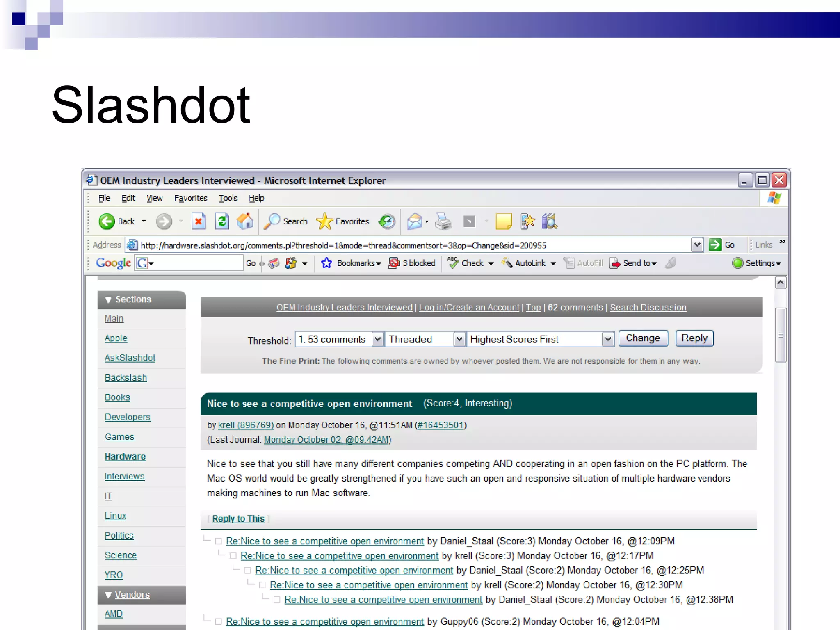Click the yellow note icon
This screenshot has width=840, height=630.
(504, 221)
